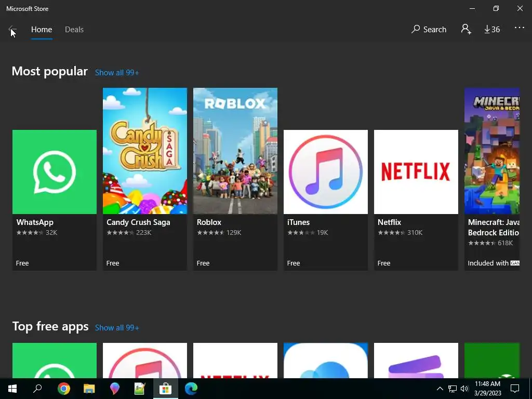
Task: Click the Free price under WhatsApp
Action: pyautogui.click(x=22, y=263)
